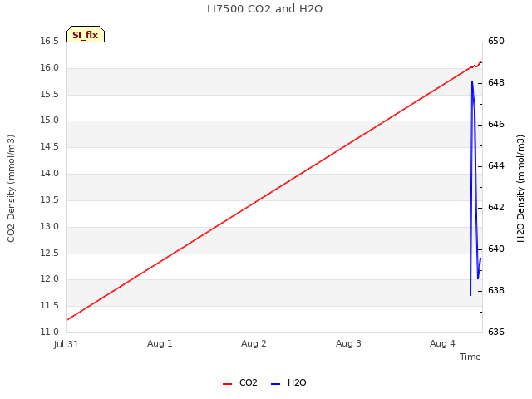Click the 12.5 left axis value
Image resolution: width=532 pixels, height=399 pixels.
pyautogui.click(x=50, y=253)
